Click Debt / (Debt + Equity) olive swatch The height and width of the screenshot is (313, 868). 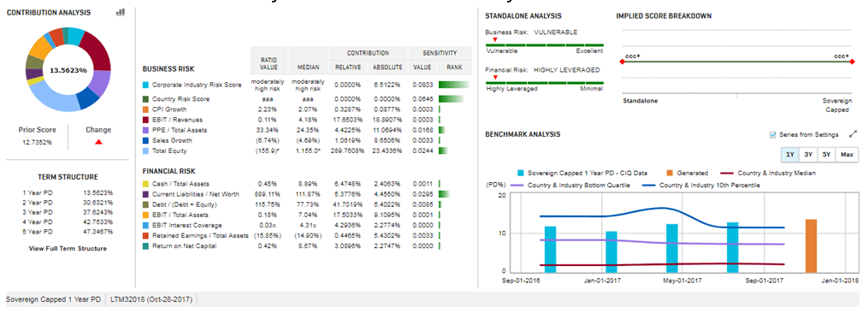point(145,204)
